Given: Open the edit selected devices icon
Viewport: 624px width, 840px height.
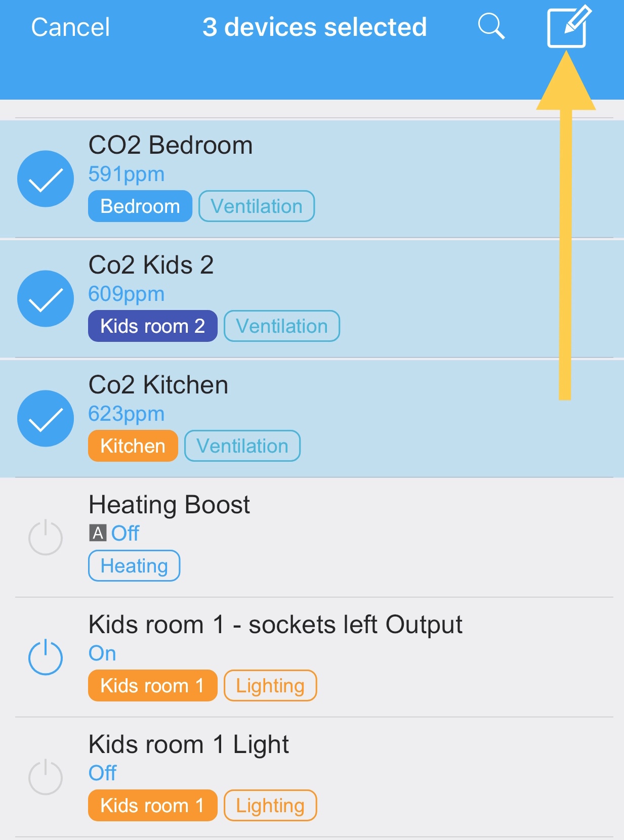Looking at the screenshot, I should coord(569,26).
